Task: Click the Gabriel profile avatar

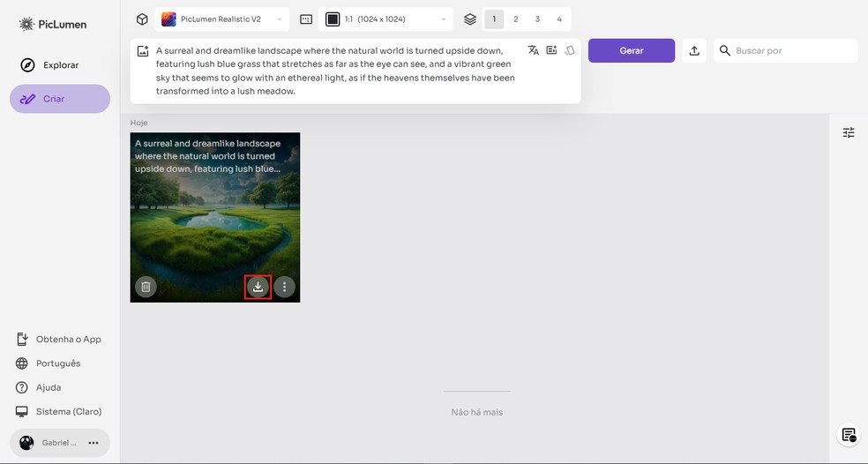Action: (x=26, y=443)
